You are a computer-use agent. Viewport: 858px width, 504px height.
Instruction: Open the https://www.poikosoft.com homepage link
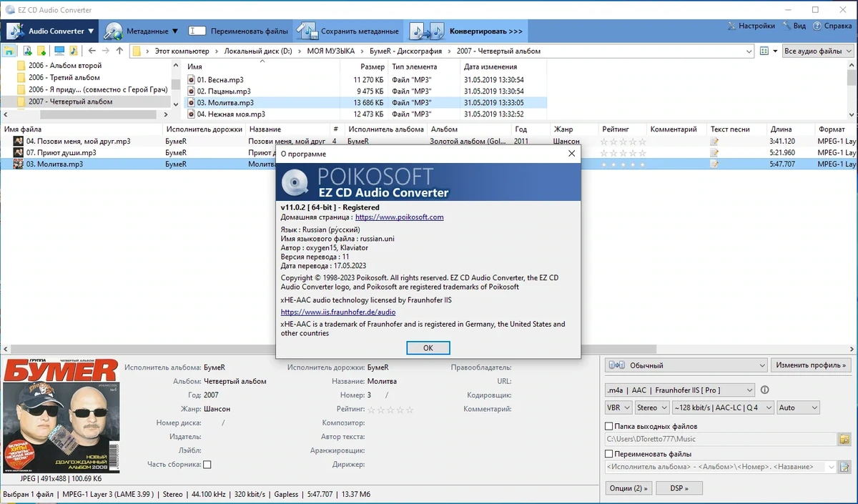tap(399, 217)
